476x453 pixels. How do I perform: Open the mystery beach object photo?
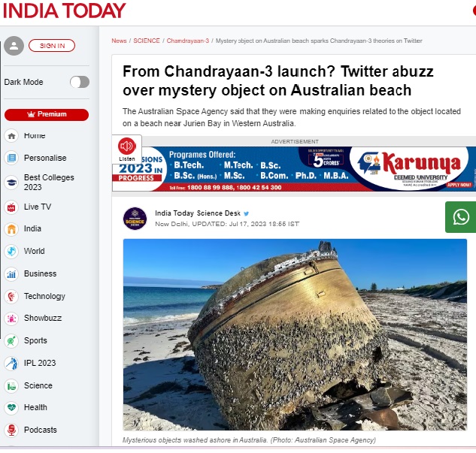295,334
